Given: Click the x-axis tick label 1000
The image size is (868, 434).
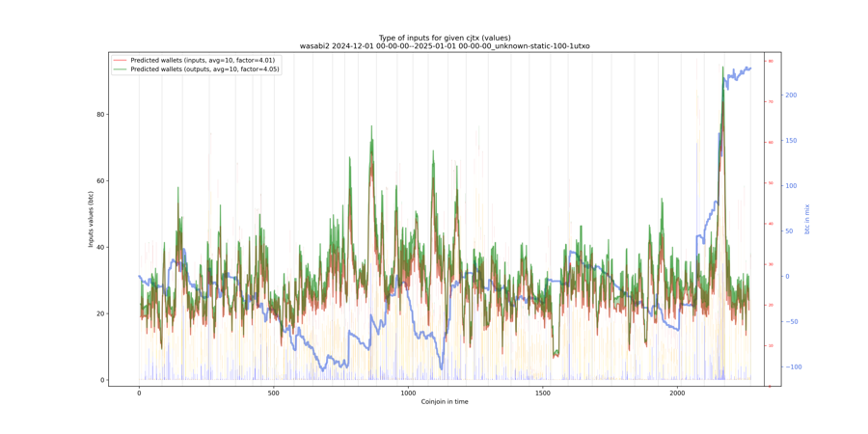Looking at the screenshot, I should [408, 393].
